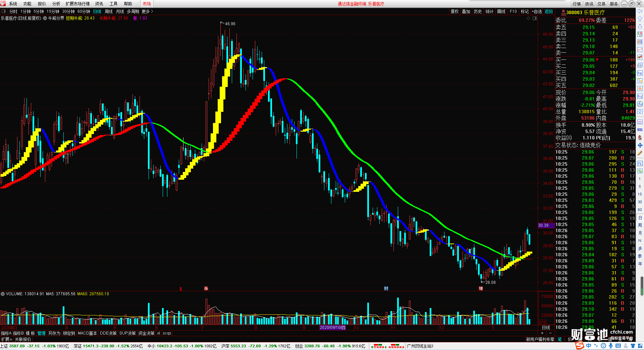Open the 统计 statistics option
The width and height of the screenshot is (644, 350).
pyautogui.click(x=489, y=11)
